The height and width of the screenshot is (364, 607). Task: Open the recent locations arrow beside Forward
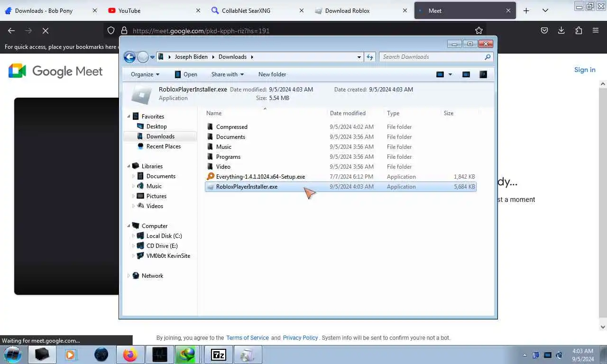[x=152, y=57]
